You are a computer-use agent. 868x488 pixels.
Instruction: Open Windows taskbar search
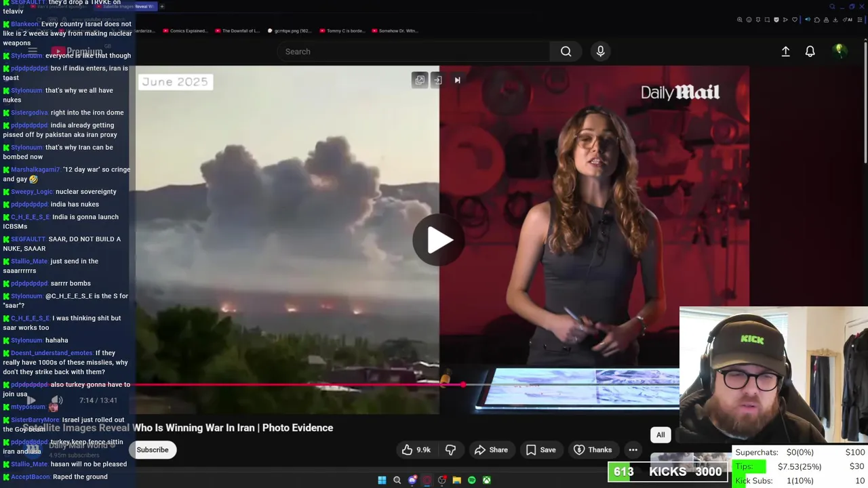click(397, 480)
